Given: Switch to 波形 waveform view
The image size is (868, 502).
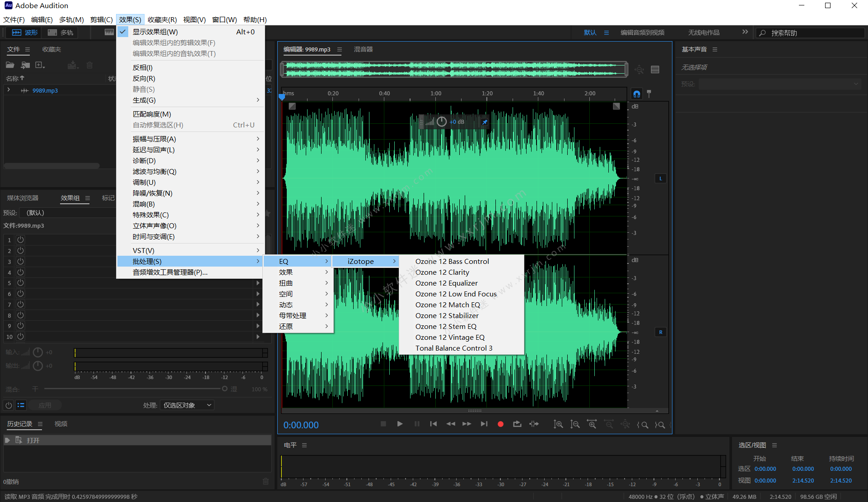Looking at the screenshot, I should 25,33.
